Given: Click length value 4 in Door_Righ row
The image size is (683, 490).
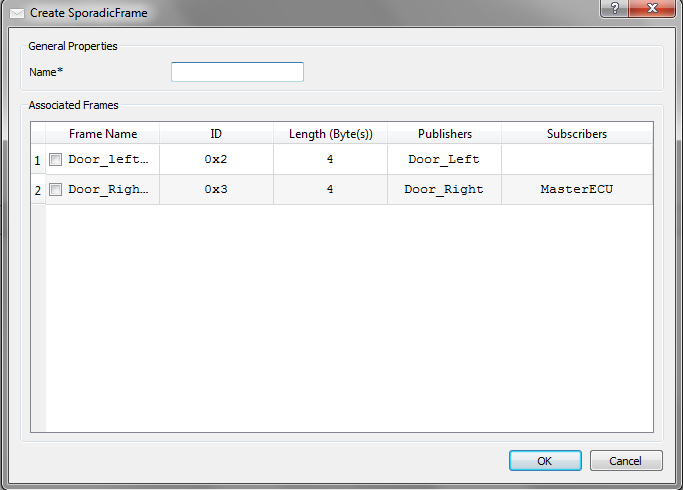Looking at the screenshot, I should pyautogui.click(x=330, y=189).
